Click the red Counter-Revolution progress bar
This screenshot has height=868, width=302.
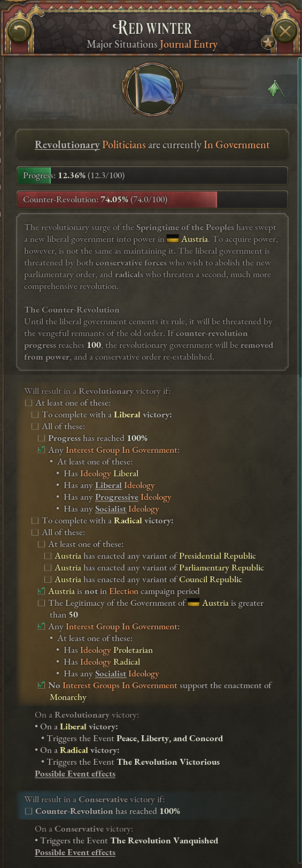(152, 200)
